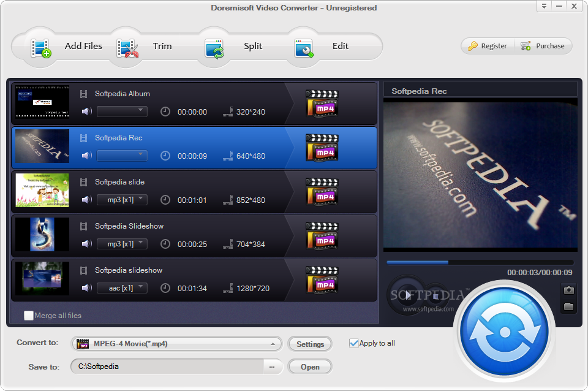Select Softpedia Rec thumbnail

point(42,146)
